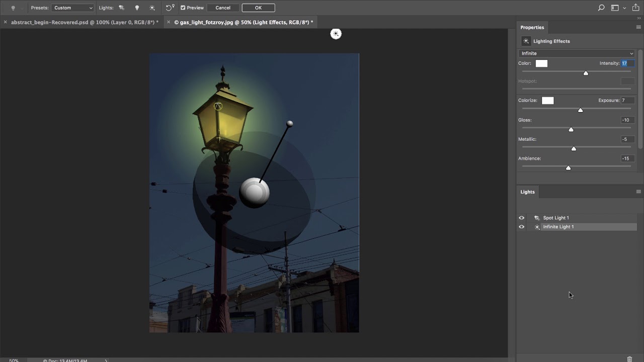Click the Metallic slider handle
The height and width of the screenshot is (362, 644).
coord(574,149)
